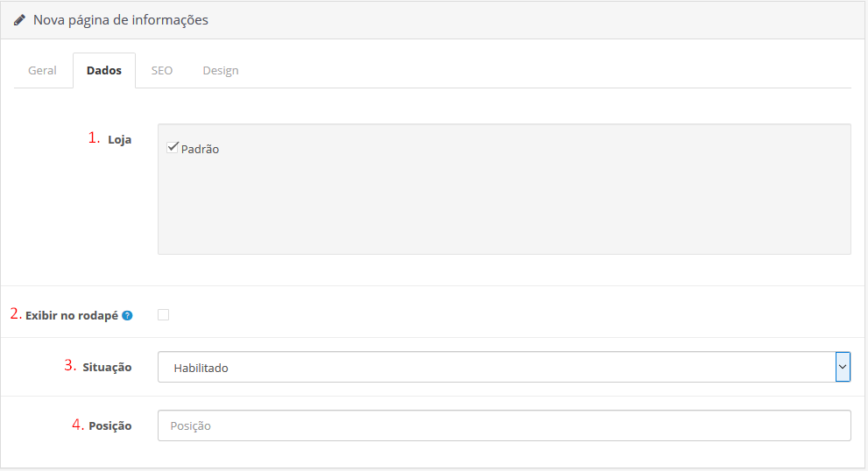The image size is (868, 471).
Task: Uncheck the Padrão store checkbox
Action: click(173, 147)
